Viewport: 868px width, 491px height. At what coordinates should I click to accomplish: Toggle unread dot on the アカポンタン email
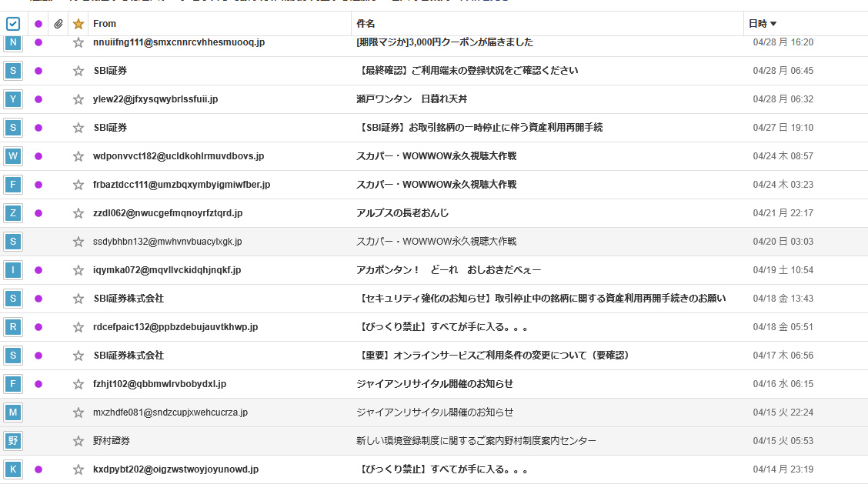pos(38,270)
